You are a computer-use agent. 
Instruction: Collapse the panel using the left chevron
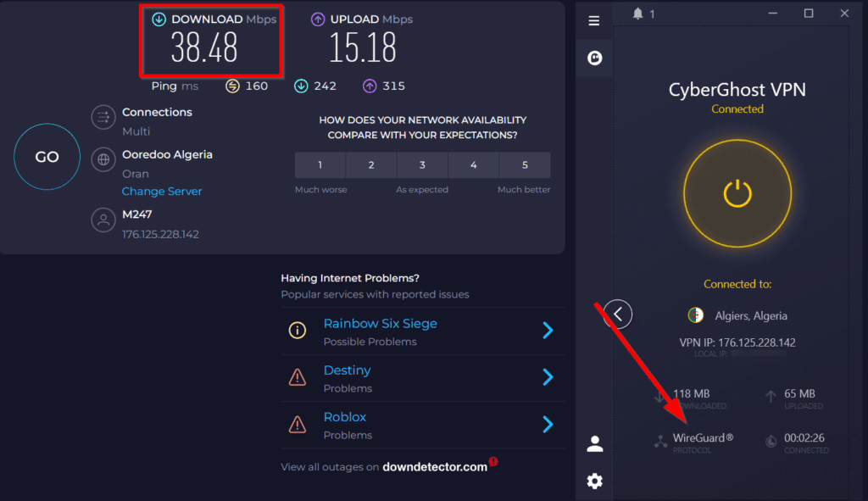tap(618, 314)
